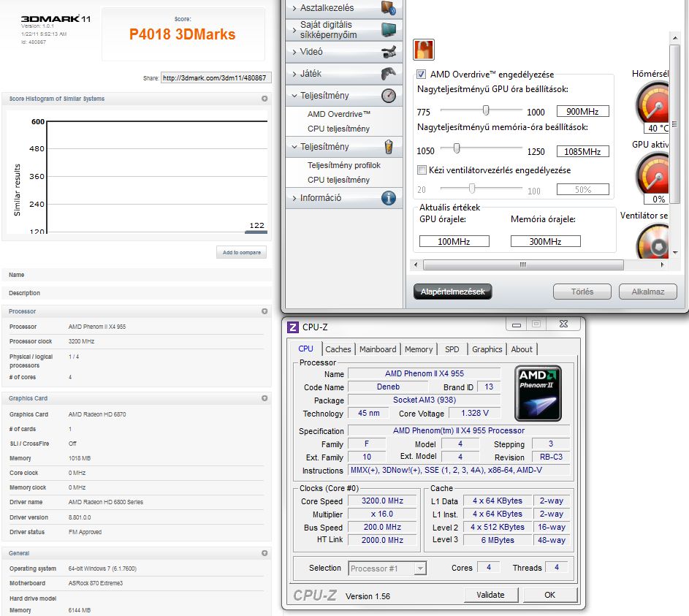Open the About tab
Image resolution: width=689 pixels, height=616 pixels.
click(522, 349)
